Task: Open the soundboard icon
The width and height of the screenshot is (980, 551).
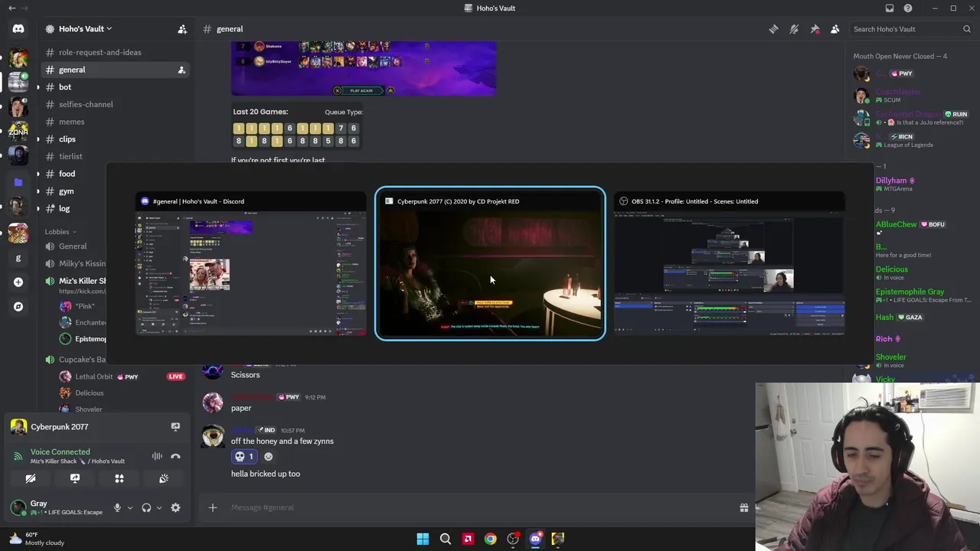Action: [164, 478]
